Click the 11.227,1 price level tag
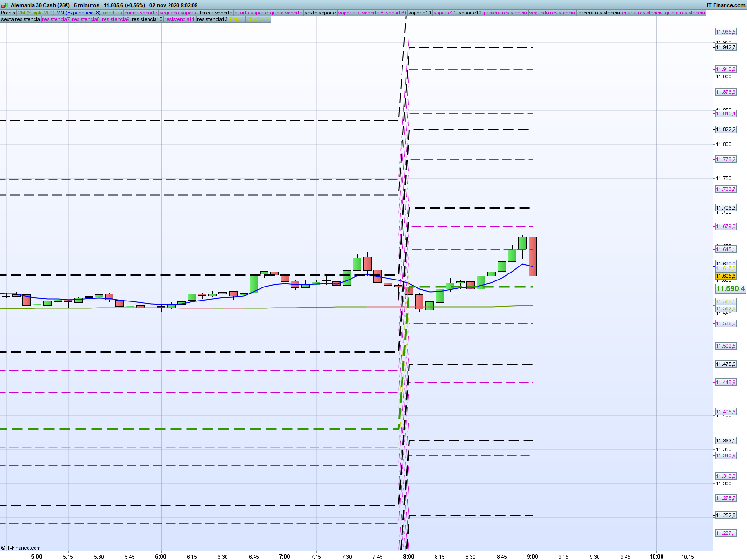 click(x=726, y=533)
